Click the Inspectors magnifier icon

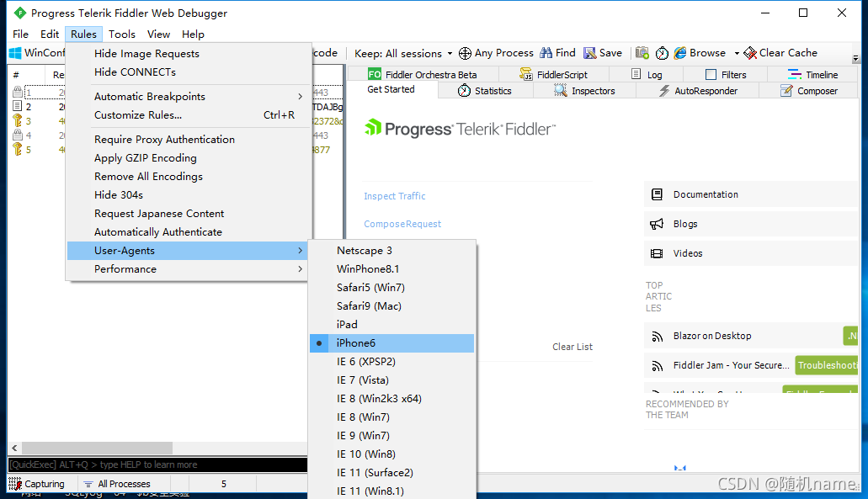pos(560,91)
